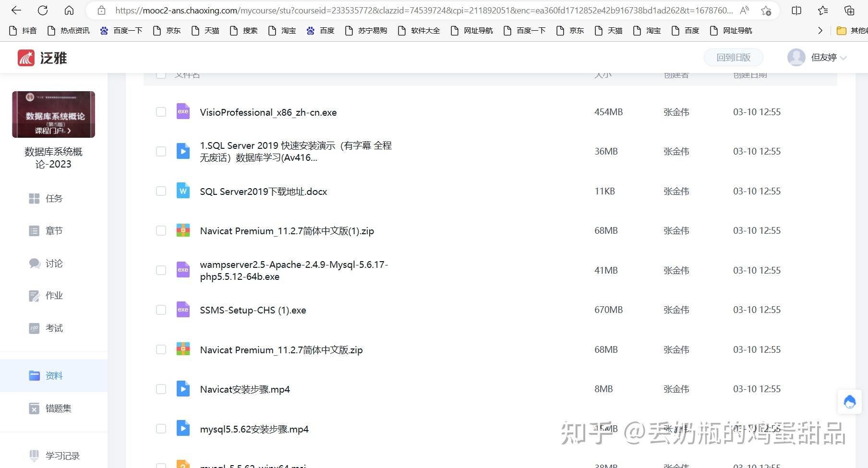Click the 泛雅 logo

42,58
